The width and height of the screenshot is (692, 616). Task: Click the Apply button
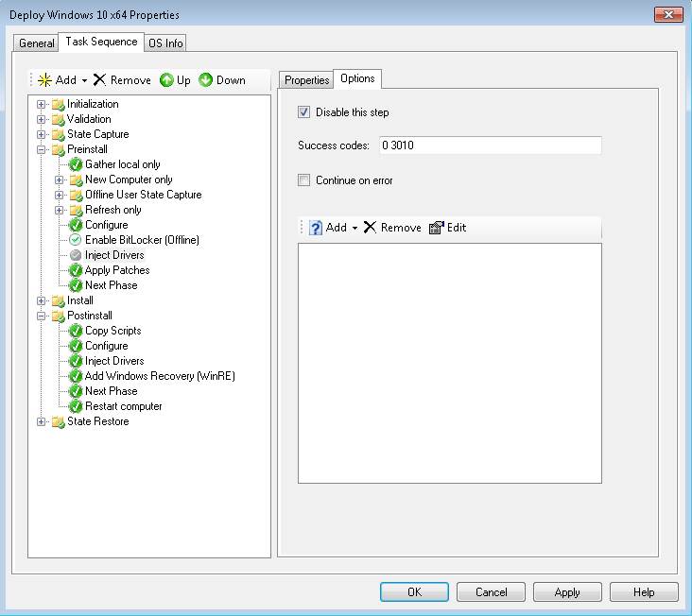[567, 591]
